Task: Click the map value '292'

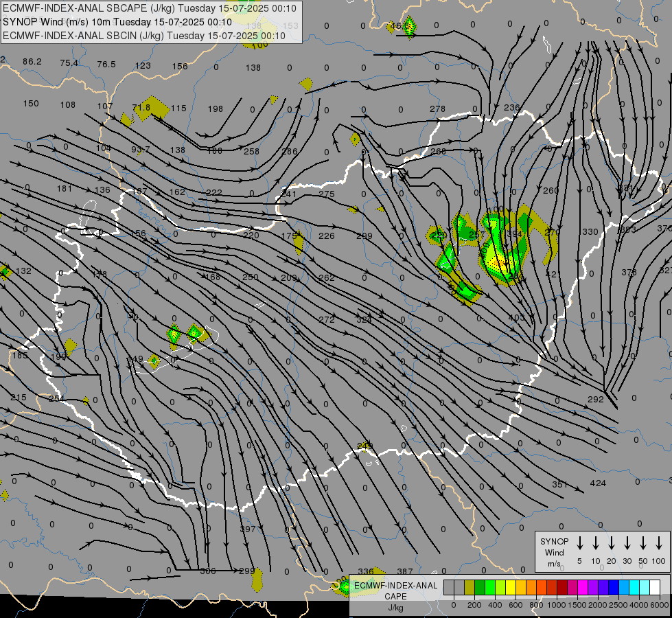Action: tap(595, 399)
